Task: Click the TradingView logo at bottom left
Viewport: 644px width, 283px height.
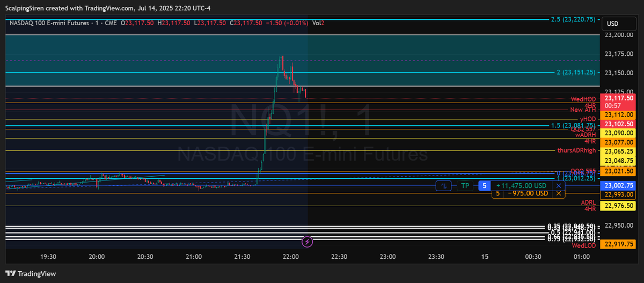Action: (31, 273)
